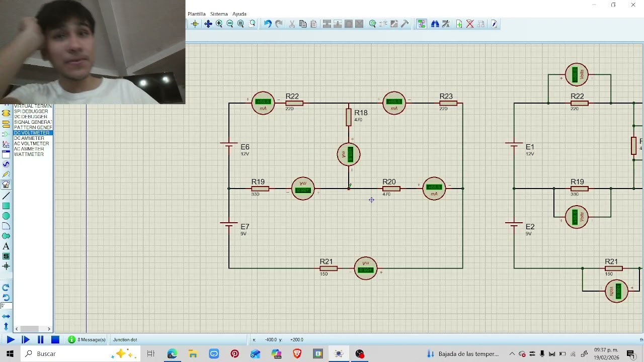Select AC VOLTMETER in the instruments list
The image size is (644, 362).
33,144
